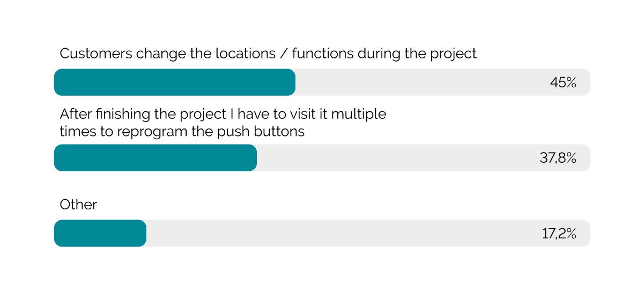The width and height of the screenshot is (644, 295).
Task: Click the word "multiple" in the second label
Action: [360, 114]
